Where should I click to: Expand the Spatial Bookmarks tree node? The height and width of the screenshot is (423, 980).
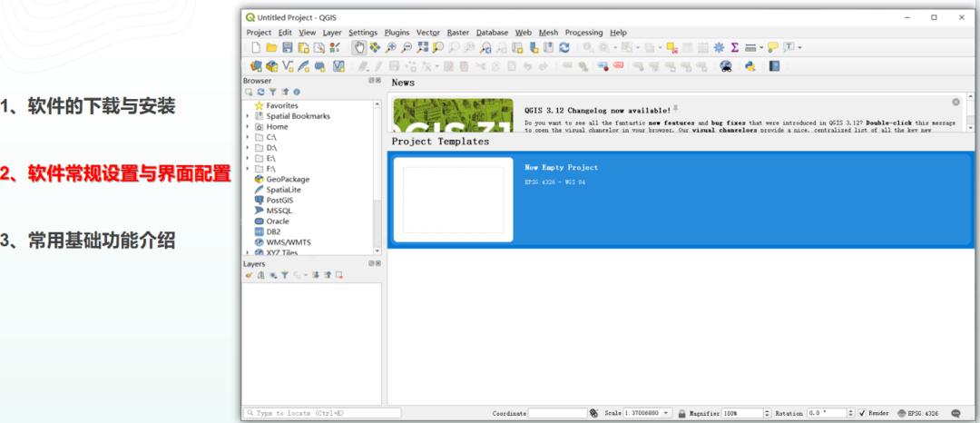248,116
